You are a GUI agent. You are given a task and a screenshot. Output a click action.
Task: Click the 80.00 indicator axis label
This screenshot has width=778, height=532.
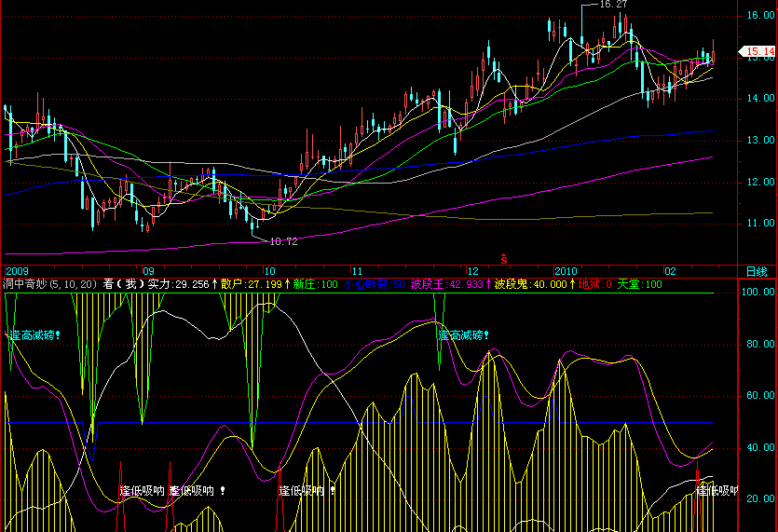coord(760,344)
